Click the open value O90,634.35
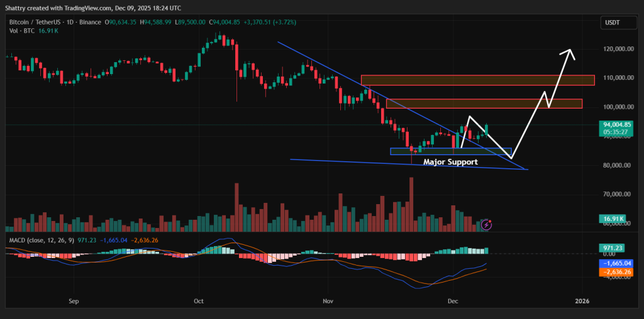This screenshot has width=644, height=319. [x=121, y=22]
